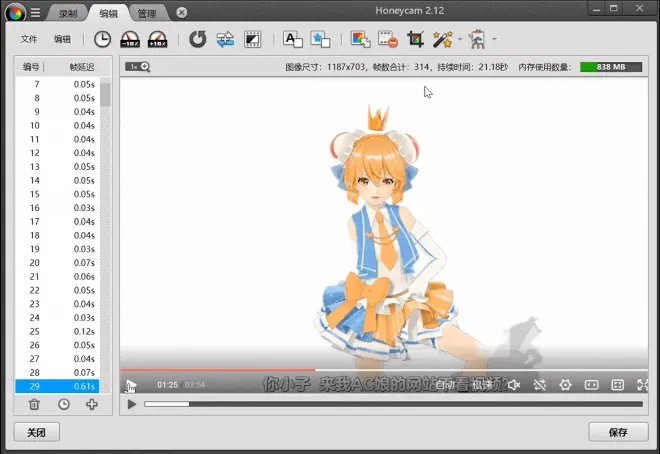Open the 编辑 menu in the toolbar
Viewport: 660px width, 454px height.
click(x=62, y=39)
